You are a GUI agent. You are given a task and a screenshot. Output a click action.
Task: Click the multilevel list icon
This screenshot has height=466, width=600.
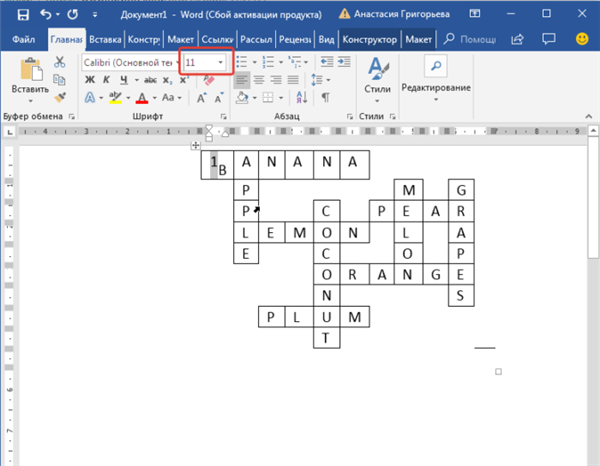(295, 62)
